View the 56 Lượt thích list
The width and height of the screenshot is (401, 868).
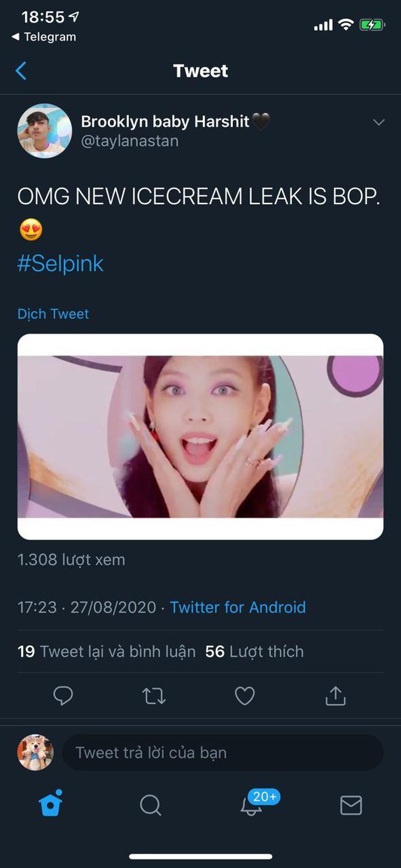point(255,652)
